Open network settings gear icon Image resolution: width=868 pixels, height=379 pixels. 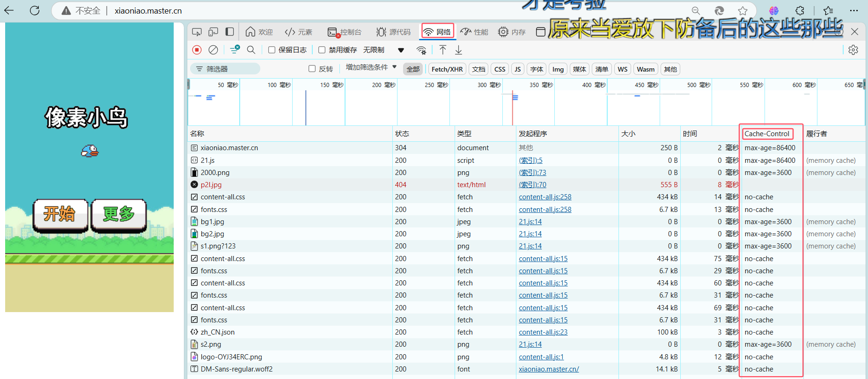point(853,50)
